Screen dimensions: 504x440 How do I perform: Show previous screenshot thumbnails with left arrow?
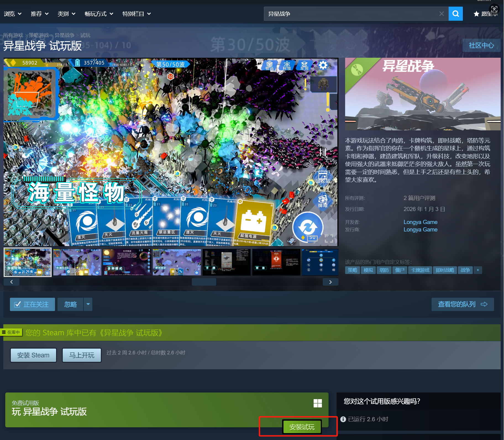12,282
